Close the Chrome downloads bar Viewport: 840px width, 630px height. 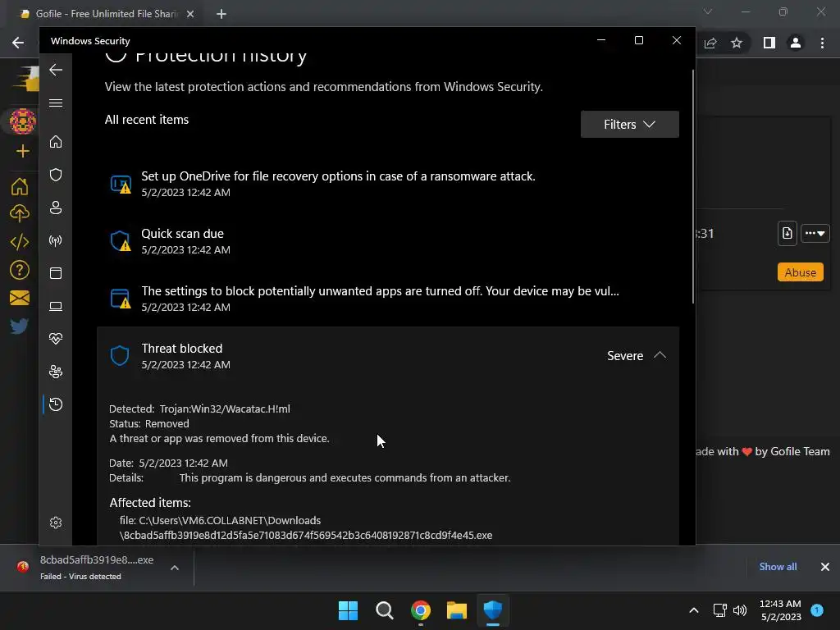825,567
